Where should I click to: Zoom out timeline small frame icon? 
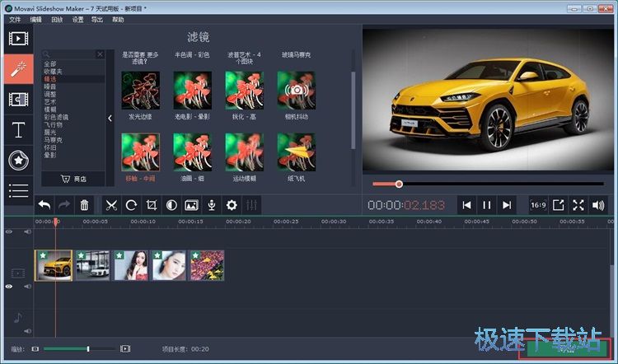[x=35, y=349]
